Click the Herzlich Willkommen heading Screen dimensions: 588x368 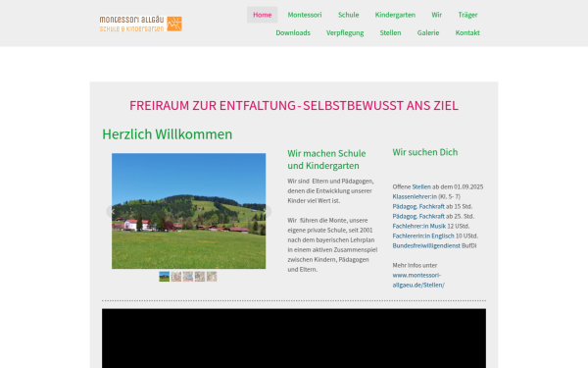pyautogui.click(x=168, y=134)
